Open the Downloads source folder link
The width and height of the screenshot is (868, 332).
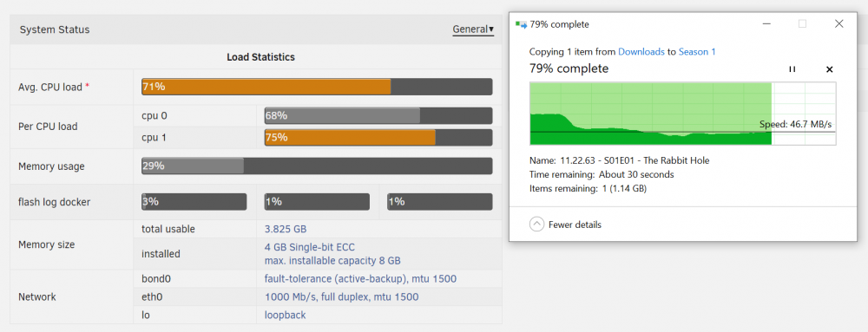(641, 51)
